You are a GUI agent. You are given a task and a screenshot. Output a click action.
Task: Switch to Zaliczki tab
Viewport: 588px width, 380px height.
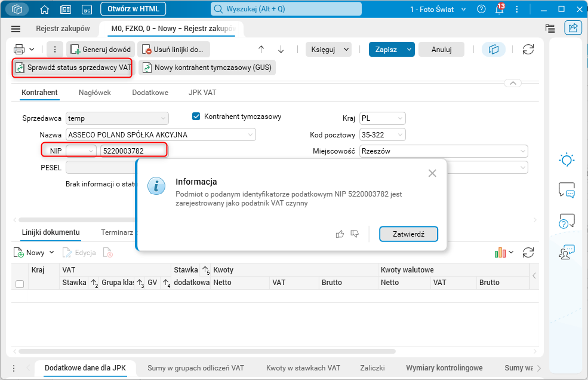coord(372,368)
